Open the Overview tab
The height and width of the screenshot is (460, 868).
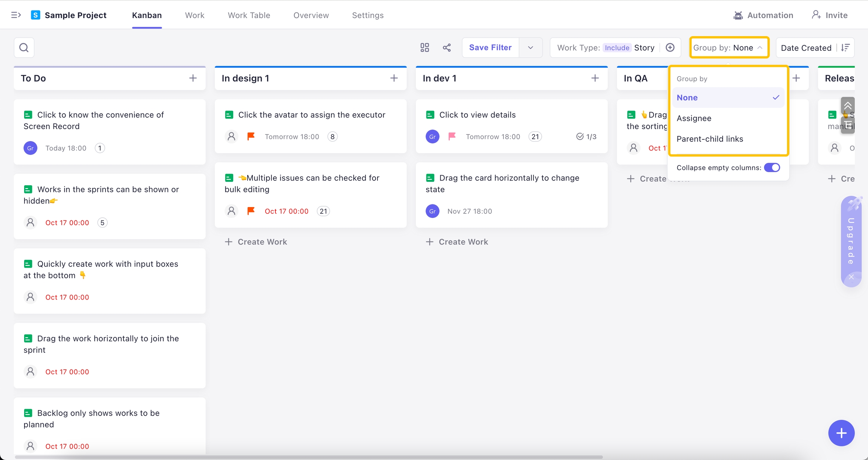click(311, 15)
